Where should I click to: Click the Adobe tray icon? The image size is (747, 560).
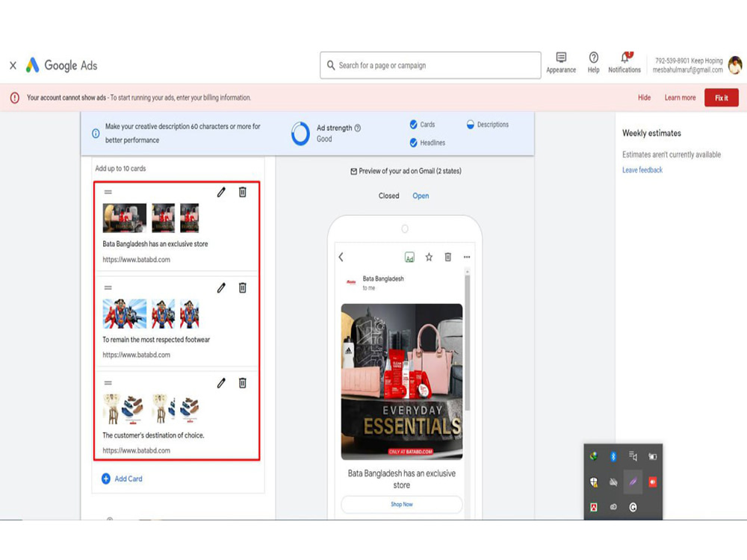594,507
